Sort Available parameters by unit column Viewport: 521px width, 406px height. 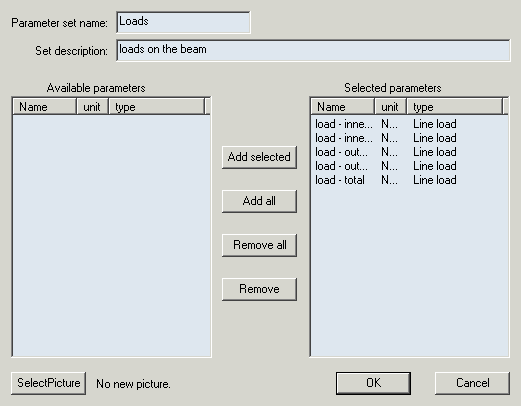click(93, 107)
